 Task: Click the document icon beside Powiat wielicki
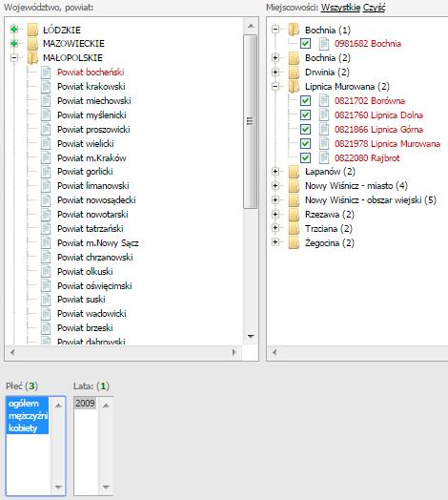pyautogui.click(x=46, y=144)
